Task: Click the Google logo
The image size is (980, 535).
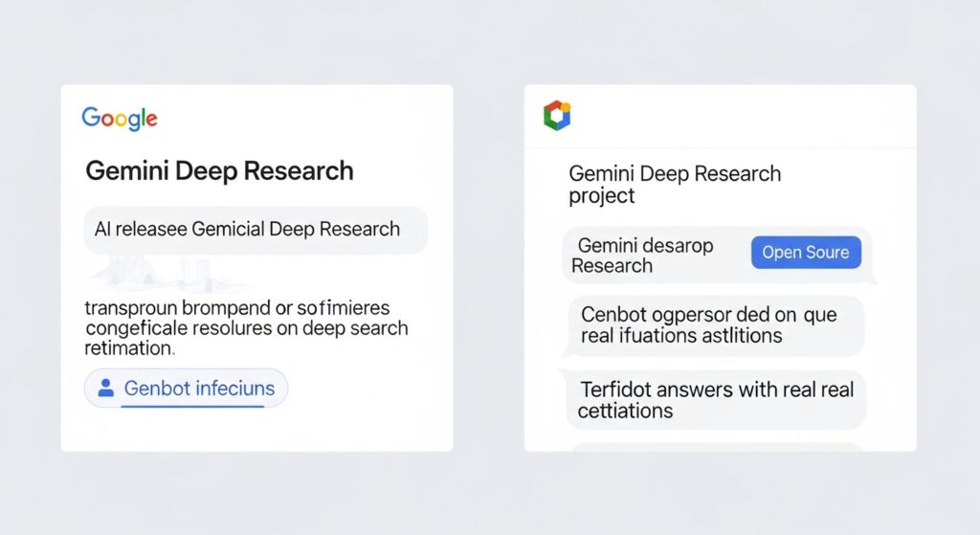Action: point(120,118)
